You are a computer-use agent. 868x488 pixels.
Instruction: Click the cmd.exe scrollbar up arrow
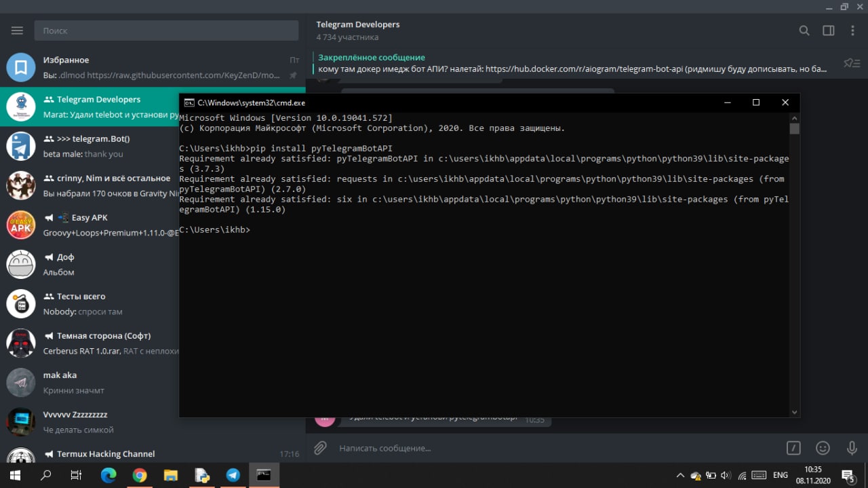pos(794,118)
